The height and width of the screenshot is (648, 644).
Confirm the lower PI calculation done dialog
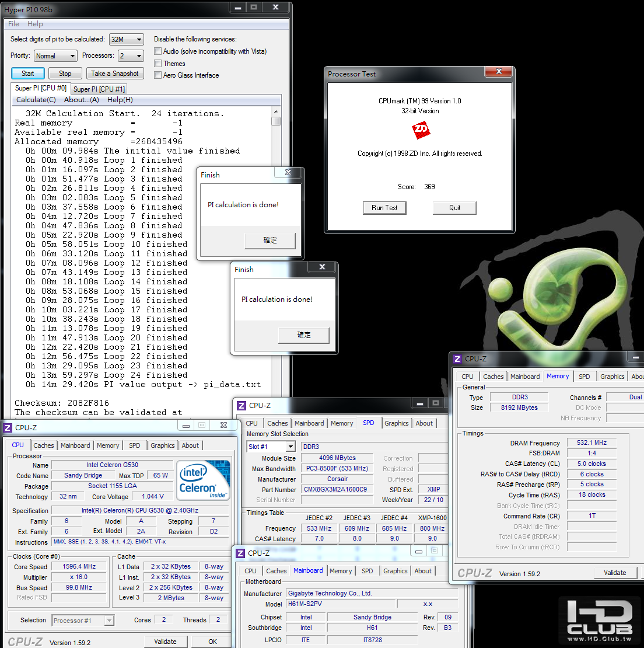[x=304, y=335]
